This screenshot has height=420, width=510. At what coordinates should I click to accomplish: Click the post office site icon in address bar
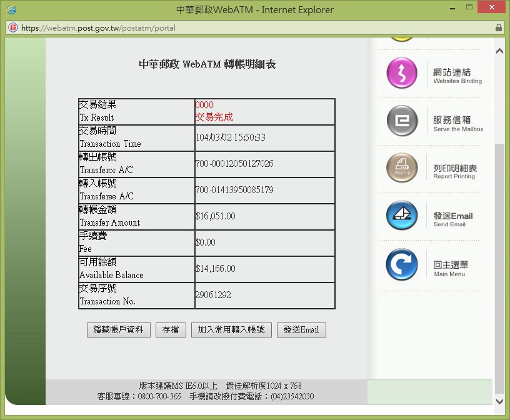(x=13, y=28)
